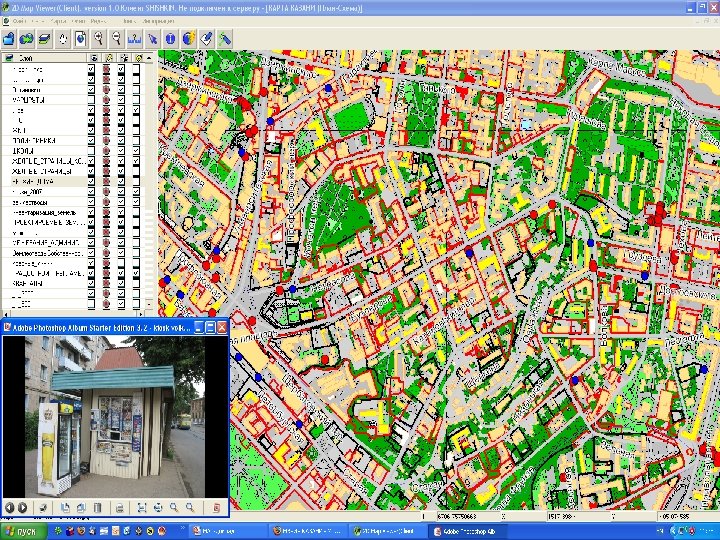
Task: Click red edit circle in Школы row
Action: 107,151
